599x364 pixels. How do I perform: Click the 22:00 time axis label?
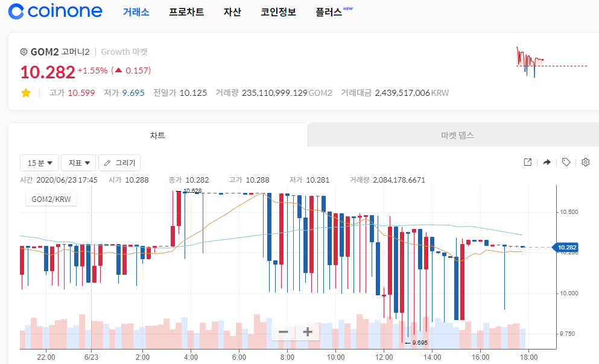click(46, 357)
